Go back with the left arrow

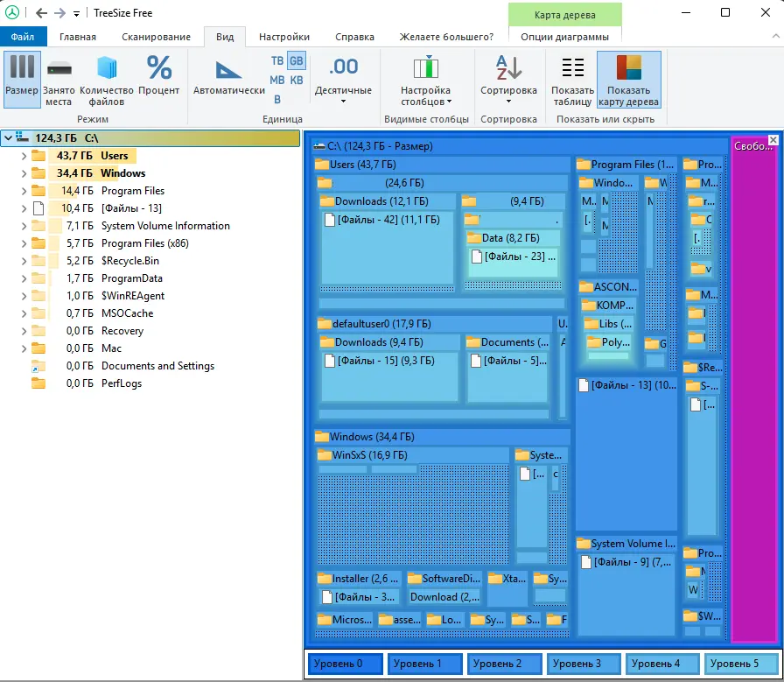tap(41, 13)
